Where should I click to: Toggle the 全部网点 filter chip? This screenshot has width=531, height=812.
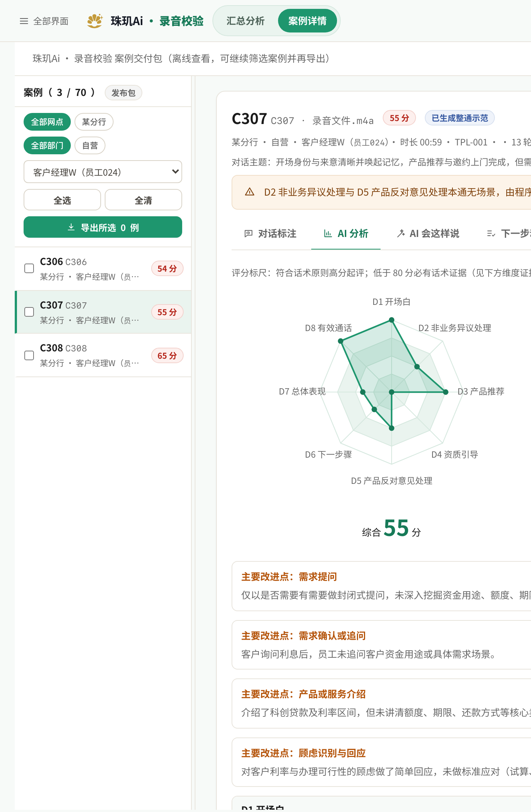click(x=47, y=122)
